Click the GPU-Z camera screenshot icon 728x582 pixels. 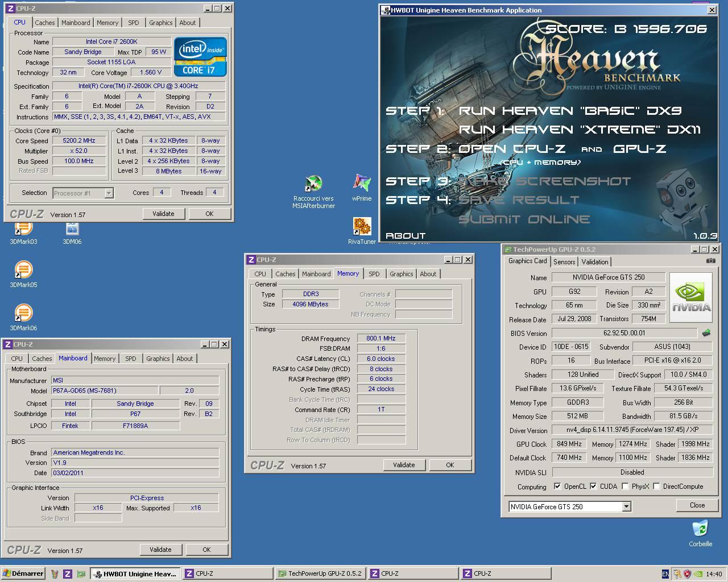tap(711, 261)
